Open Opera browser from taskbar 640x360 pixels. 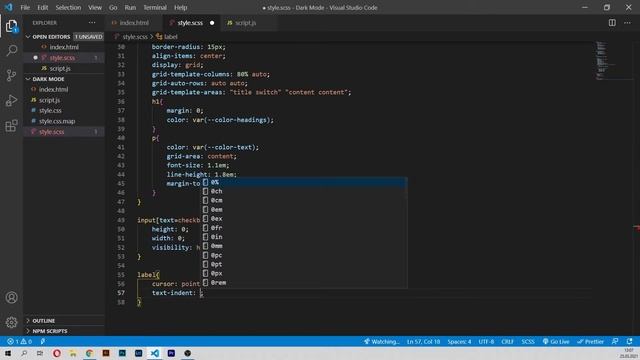point(57,353)
